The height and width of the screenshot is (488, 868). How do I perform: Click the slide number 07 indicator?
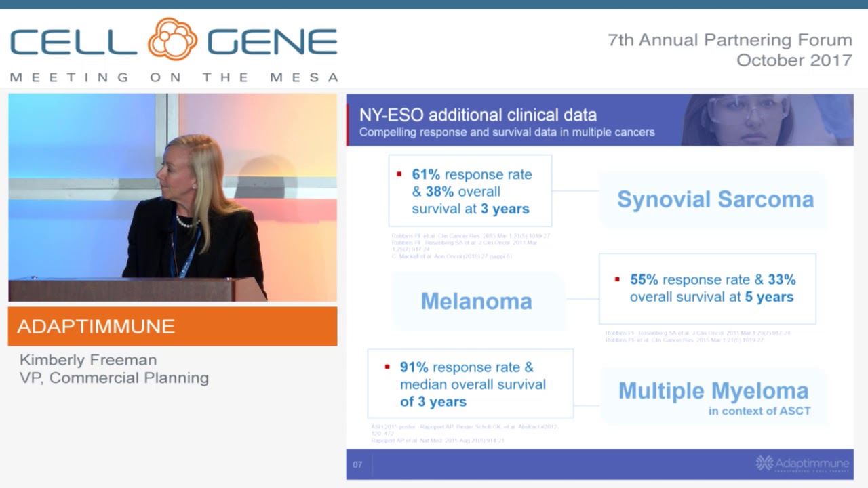click(x=357, y=464)
